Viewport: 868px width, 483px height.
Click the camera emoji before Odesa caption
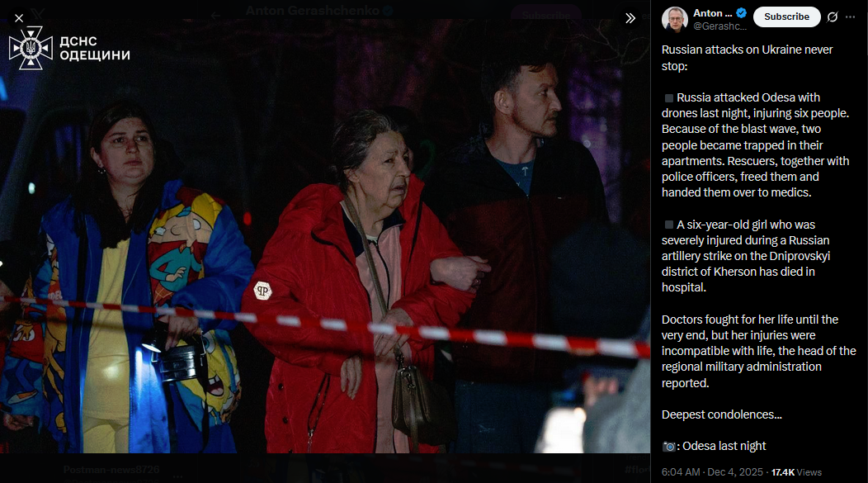668,447
